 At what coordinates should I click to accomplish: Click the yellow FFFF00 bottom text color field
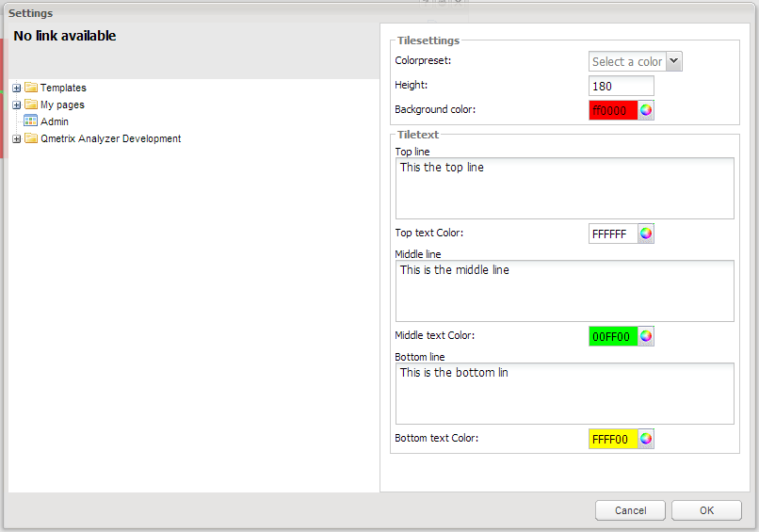pos(613,439)
